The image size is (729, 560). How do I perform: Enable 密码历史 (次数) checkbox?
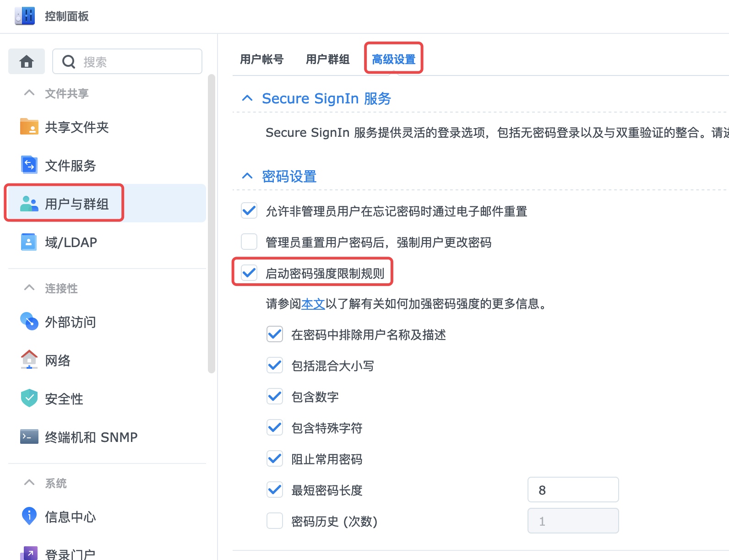coord(275,521)
